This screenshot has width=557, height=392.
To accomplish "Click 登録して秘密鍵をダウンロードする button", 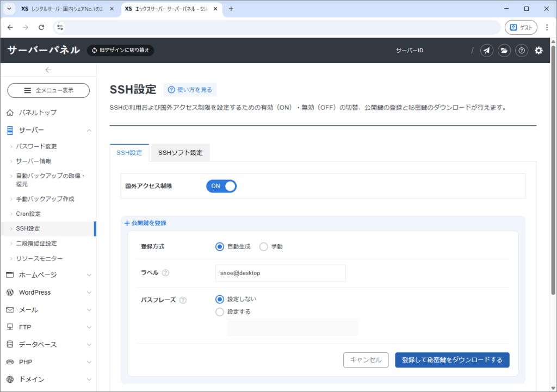I will coord(452,360).
